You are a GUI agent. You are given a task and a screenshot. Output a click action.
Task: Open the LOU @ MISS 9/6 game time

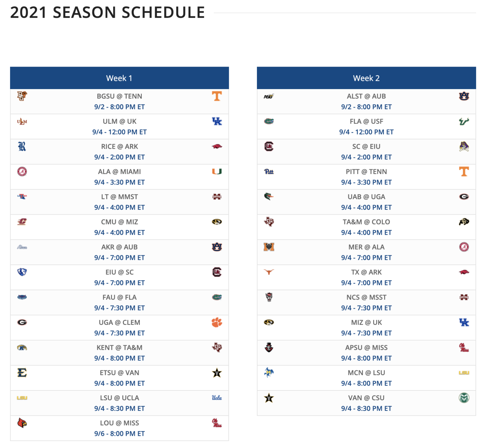(119, 434)
